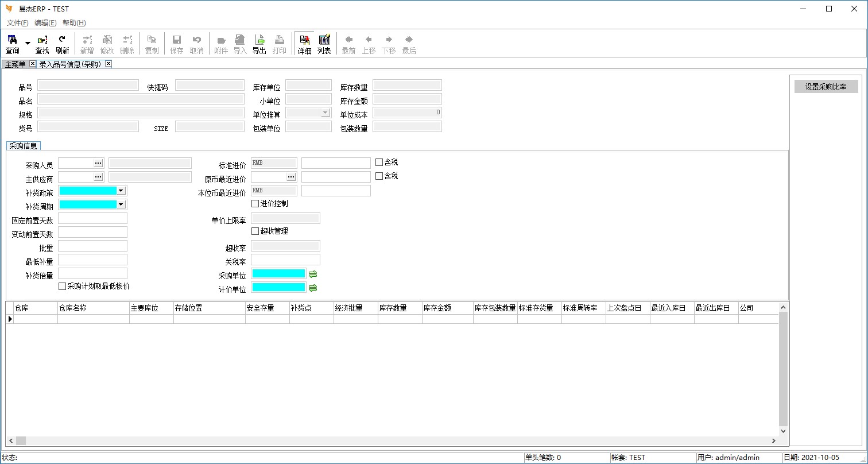Image resolution: width=868 pixels, height=464 pixels.
Task: Click the 查找 (Find) toolbar icon
Action: pos(42,44)
